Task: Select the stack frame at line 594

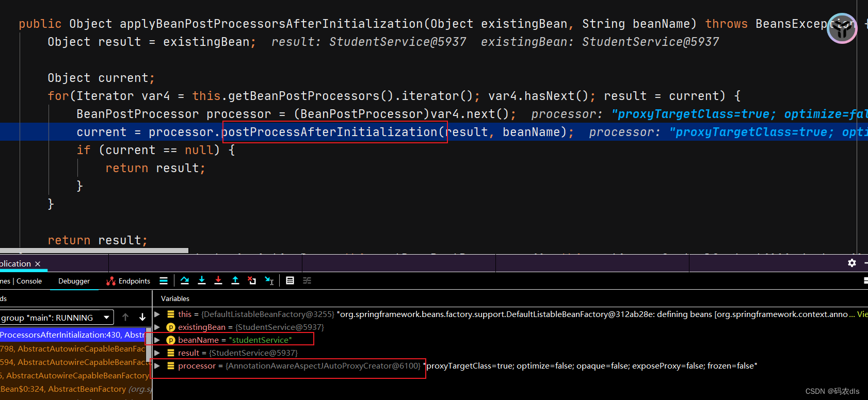Action: (73, 362)
